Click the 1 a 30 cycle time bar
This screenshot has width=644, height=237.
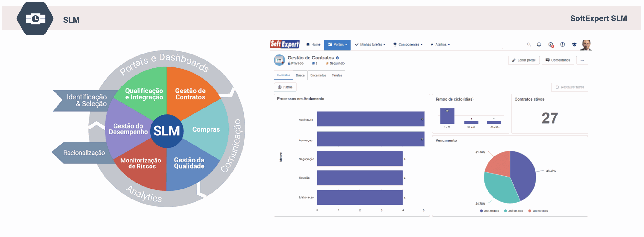447,116
